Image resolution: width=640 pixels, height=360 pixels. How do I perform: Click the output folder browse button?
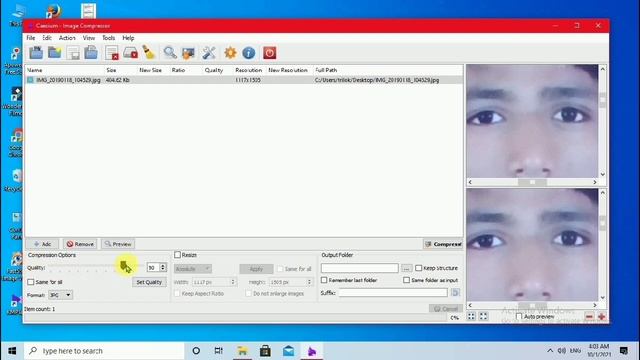pyautogui.click(x=406, y=268)
